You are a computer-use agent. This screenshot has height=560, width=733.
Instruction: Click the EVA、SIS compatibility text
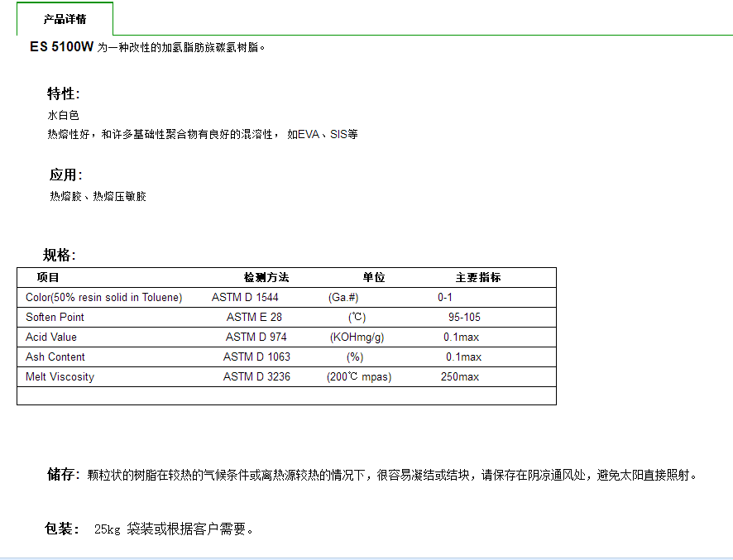point(323,134)
